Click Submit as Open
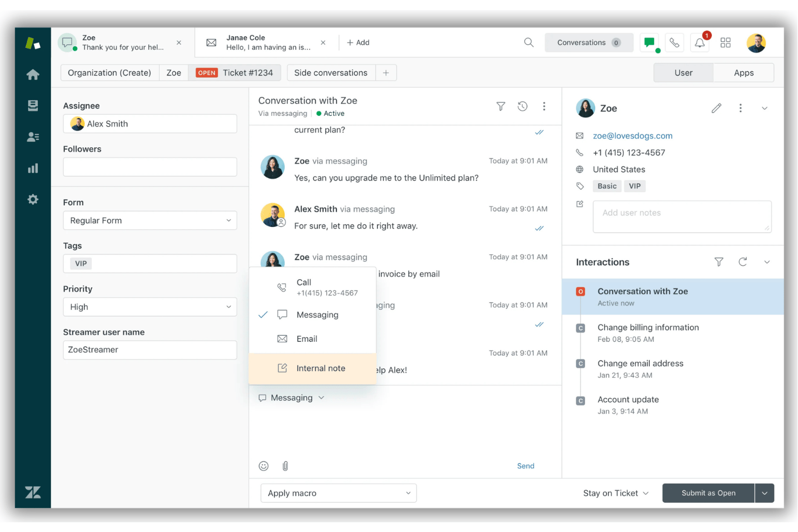The image size is (798, 532). (708, 493)
